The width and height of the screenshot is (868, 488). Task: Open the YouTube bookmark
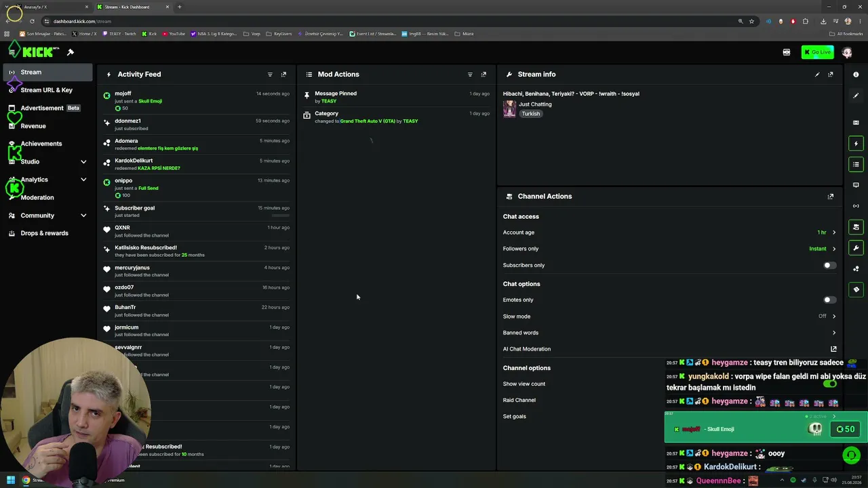coord(174,34)
